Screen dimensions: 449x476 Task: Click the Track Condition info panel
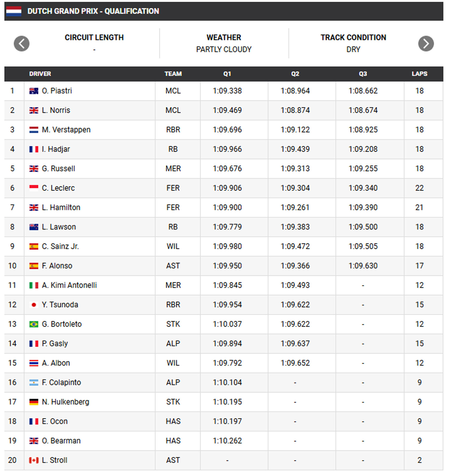point(353,43)
